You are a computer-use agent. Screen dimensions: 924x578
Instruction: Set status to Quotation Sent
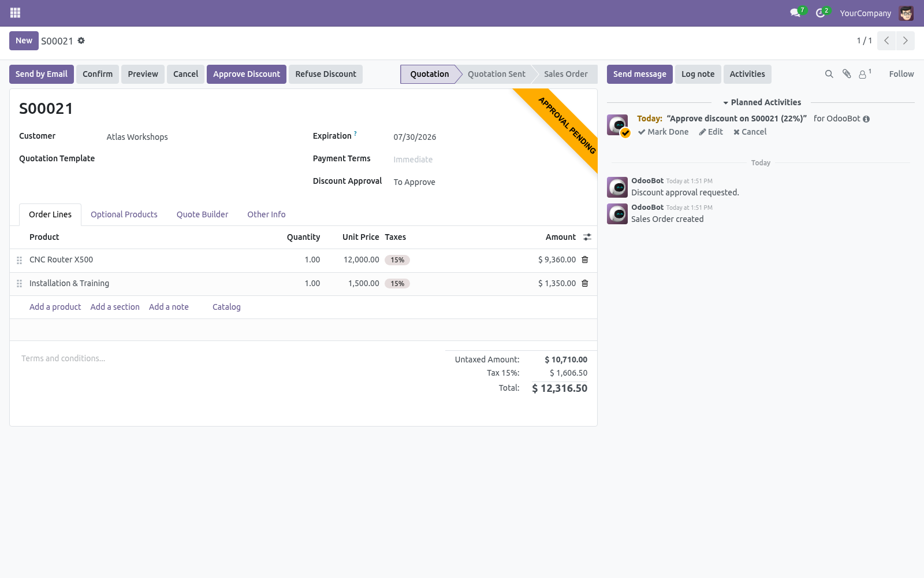pyautogui.click(x=497, y=74)
